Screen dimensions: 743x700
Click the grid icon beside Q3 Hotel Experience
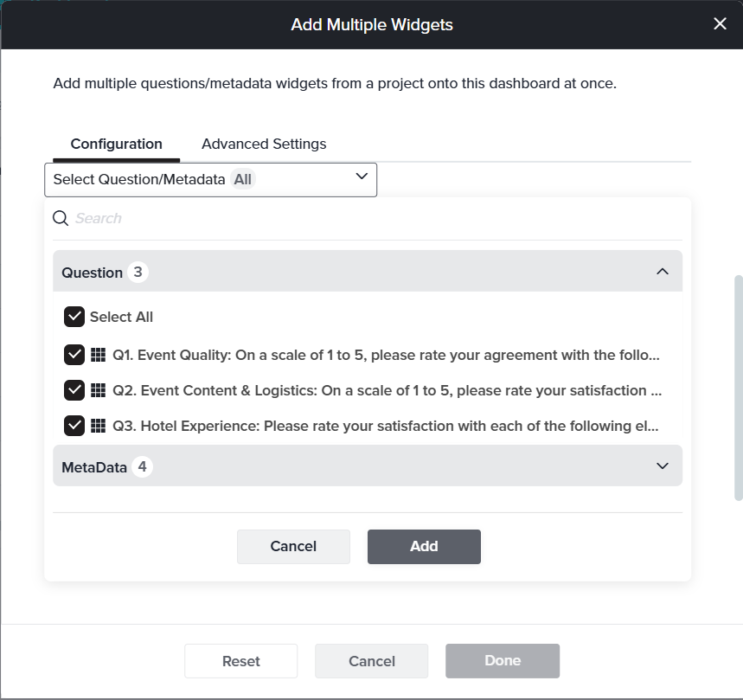[98, 426]
